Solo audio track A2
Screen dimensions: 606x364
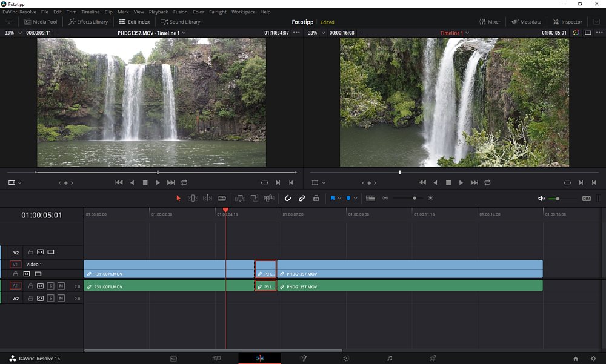[51, 298]
